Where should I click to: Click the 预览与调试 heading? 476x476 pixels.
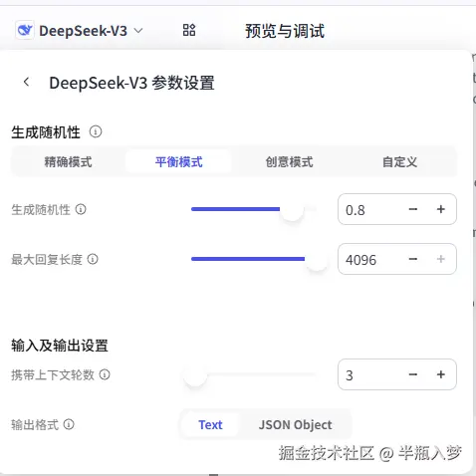tap(285, 31)
